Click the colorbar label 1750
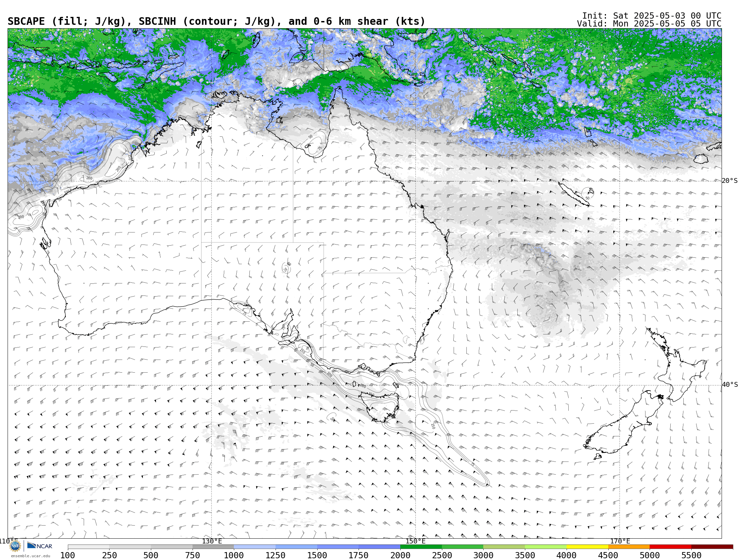The height and width of the screenshot is (560, 744). (x=359, y=556)
